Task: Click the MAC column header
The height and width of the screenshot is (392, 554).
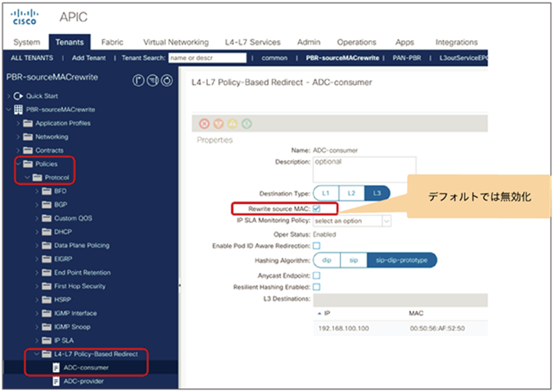Action: coord(416,313)
